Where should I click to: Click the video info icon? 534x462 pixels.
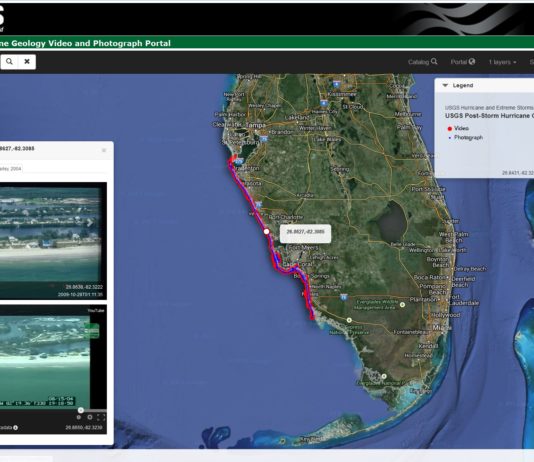(x=16, y=428)
